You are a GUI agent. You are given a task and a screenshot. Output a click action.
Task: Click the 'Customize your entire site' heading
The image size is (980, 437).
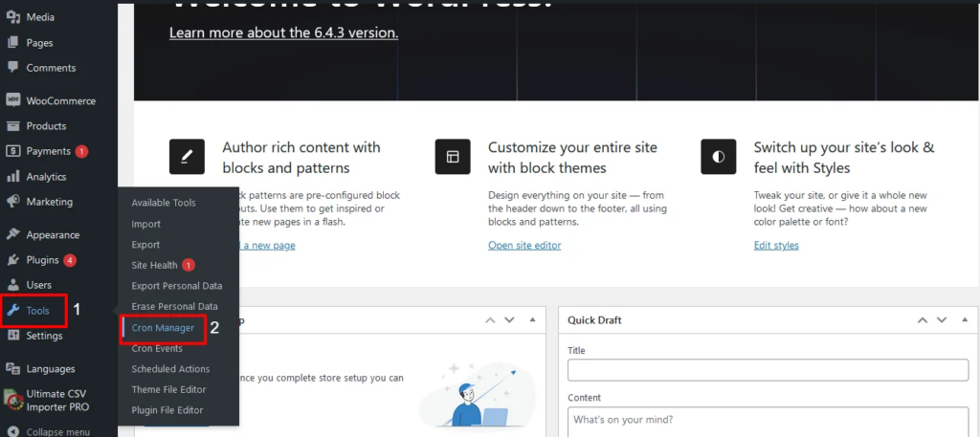pos(572,158)
